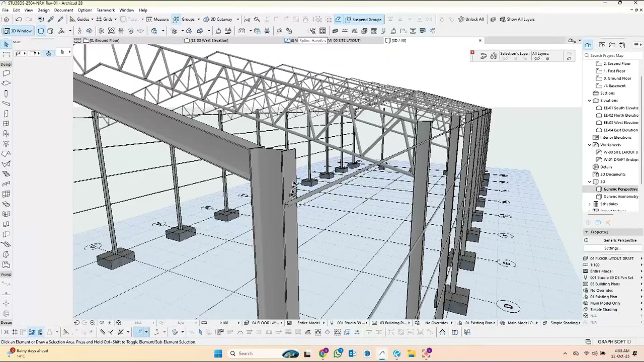This screenshot has width=644, height=362.
Task: Click the 1:100 scale in status bar
Action: [x=223, y=323]
